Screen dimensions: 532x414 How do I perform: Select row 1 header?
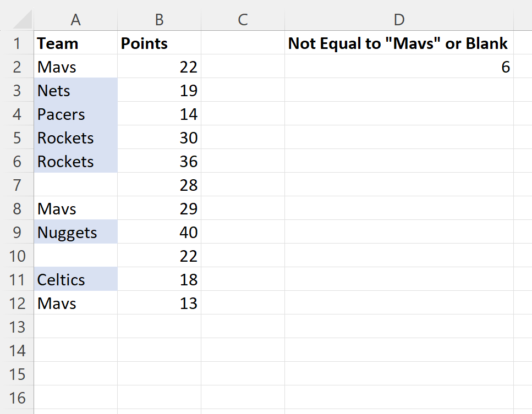pyautogui.click(x=17, y=43)
